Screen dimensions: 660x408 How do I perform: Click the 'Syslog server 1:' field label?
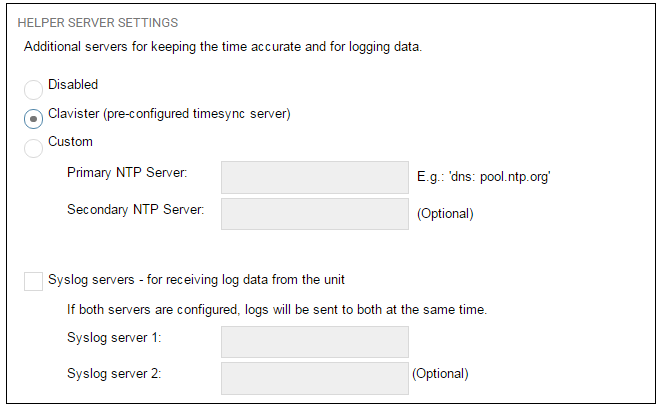point(114,337)
